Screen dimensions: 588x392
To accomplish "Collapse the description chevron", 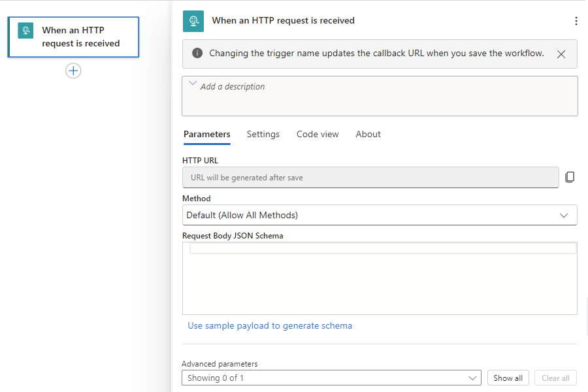I will (x=193, y=84).
